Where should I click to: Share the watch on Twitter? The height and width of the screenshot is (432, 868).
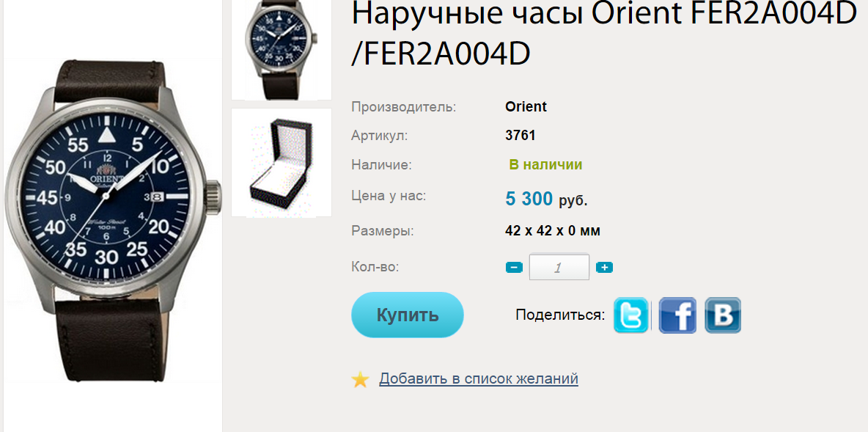(x=630, y=315)
